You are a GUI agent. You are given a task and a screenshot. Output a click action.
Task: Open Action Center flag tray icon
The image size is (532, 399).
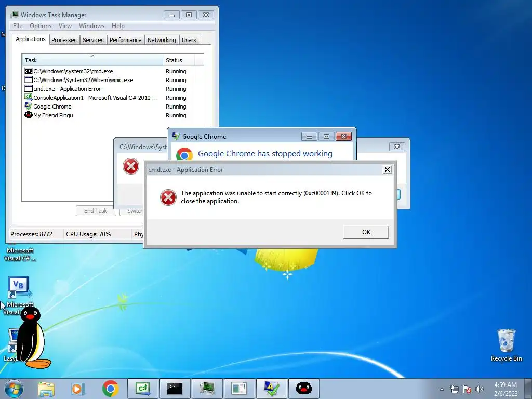click(467, 389)
